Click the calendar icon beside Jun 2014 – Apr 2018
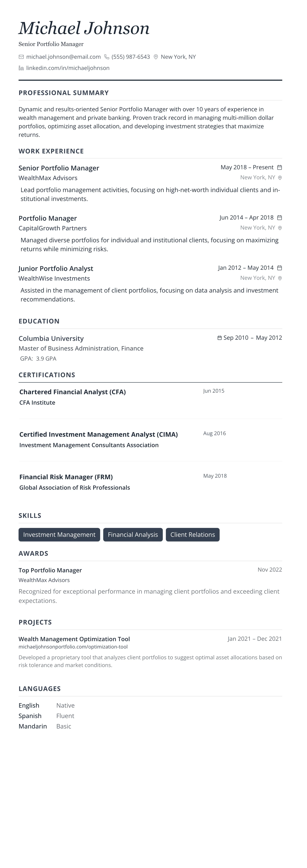The height and width of the screenshot is (868, 307). click(279, 218)
